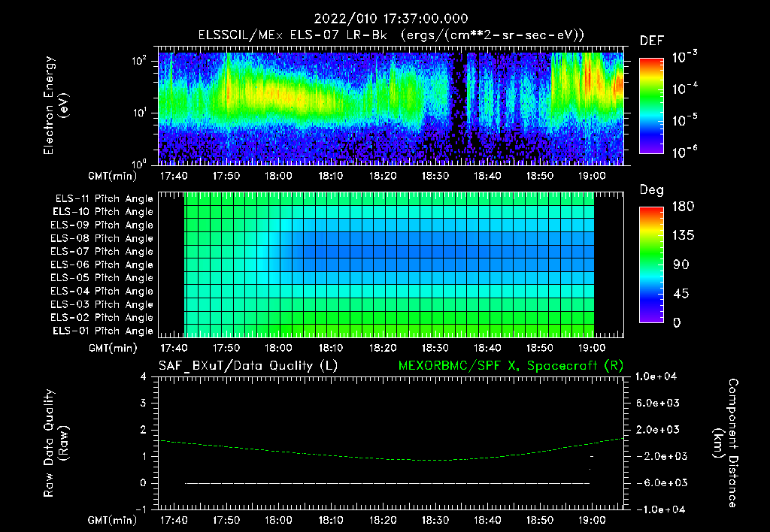
Task: Click the ELS-10 Pitch Angle row label
Action: (x=103, y=212)
